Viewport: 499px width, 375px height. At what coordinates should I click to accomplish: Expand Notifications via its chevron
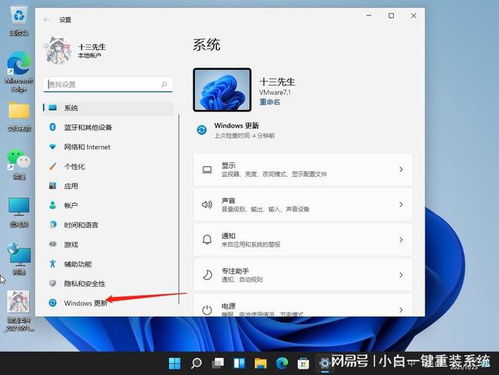tap(401, 240)
